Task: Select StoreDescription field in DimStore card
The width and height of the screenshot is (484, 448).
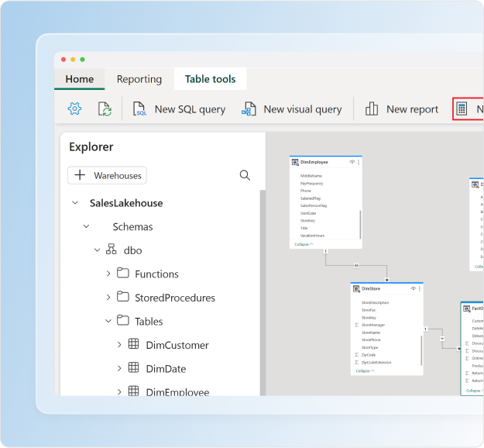Action: [375, 302]
